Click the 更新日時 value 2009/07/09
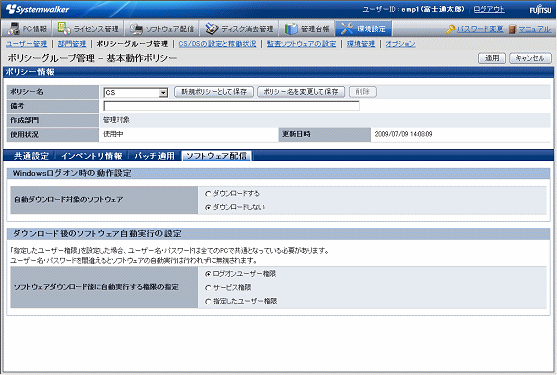 403,134
